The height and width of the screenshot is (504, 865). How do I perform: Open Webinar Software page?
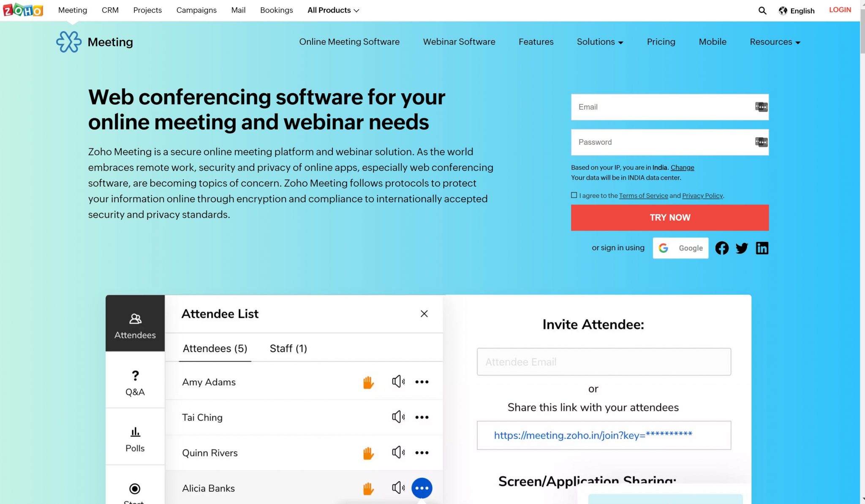click(x=459, y=42)
